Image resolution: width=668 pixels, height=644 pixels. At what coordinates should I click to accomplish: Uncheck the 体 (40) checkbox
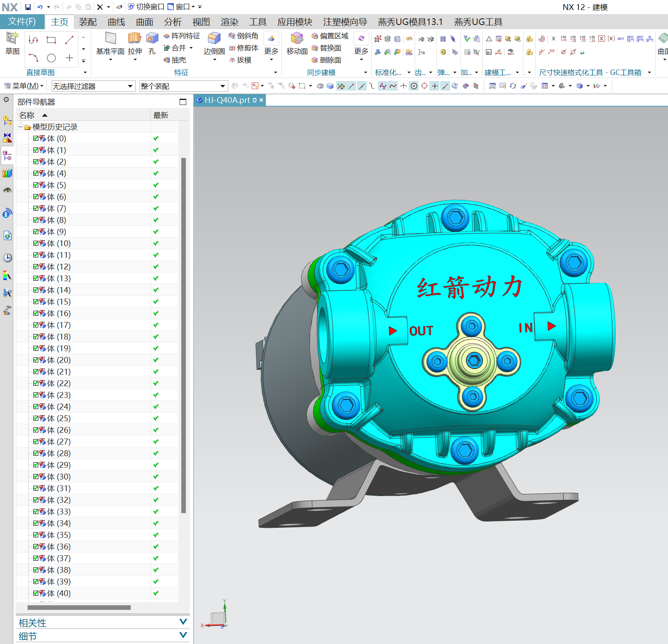36,593
